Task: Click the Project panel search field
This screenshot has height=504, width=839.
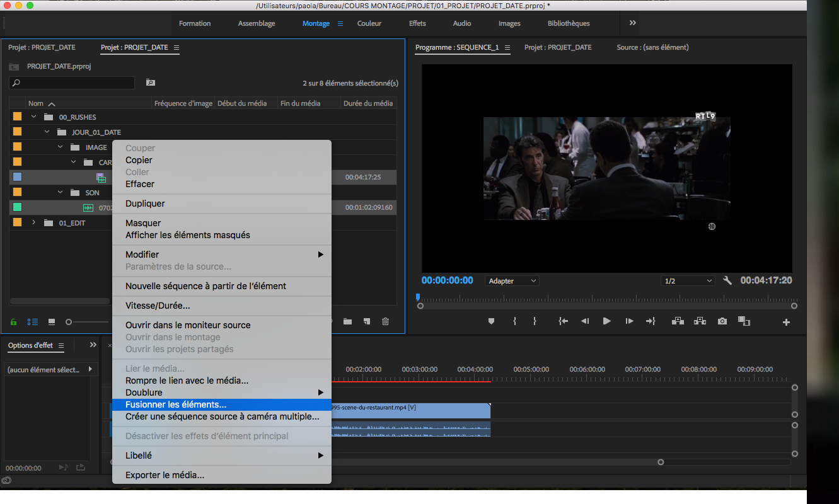Action: click(72, 83)
